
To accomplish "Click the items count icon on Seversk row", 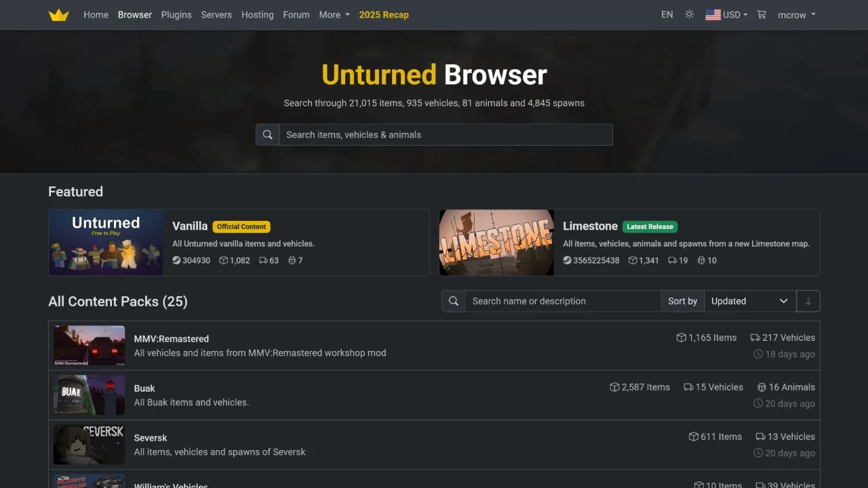I will click(694, 436).
